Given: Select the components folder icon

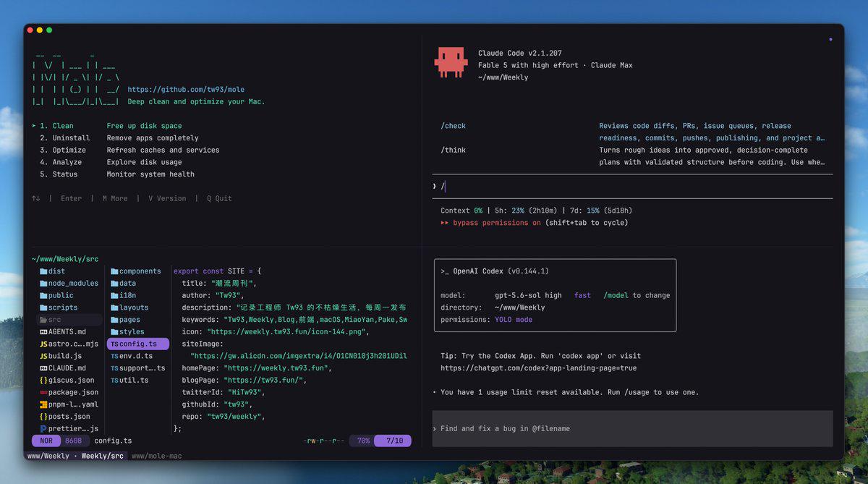Looking at the screenshot, I should 114,271.
